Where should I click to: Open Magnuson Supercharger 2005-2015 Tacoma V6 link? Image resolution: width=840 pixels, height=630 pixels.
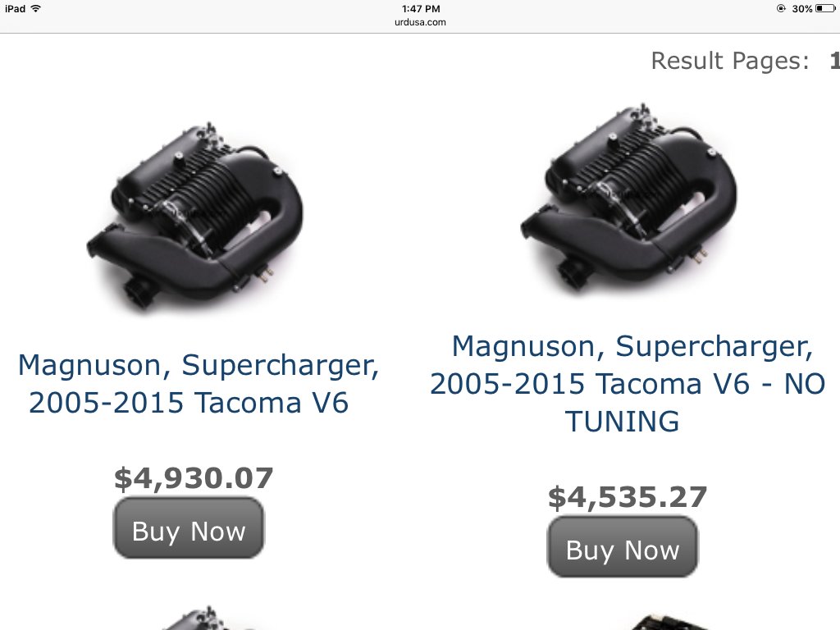pos(199,384)
